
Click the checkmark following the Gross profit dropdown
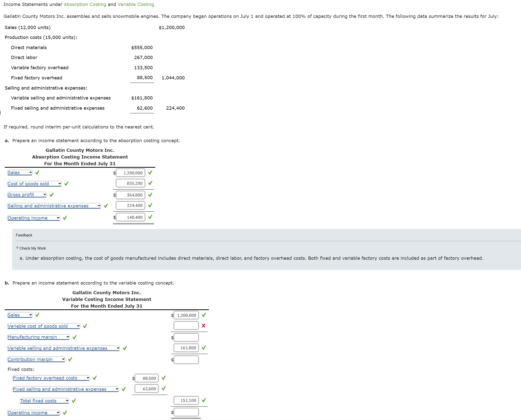[51, 195]
